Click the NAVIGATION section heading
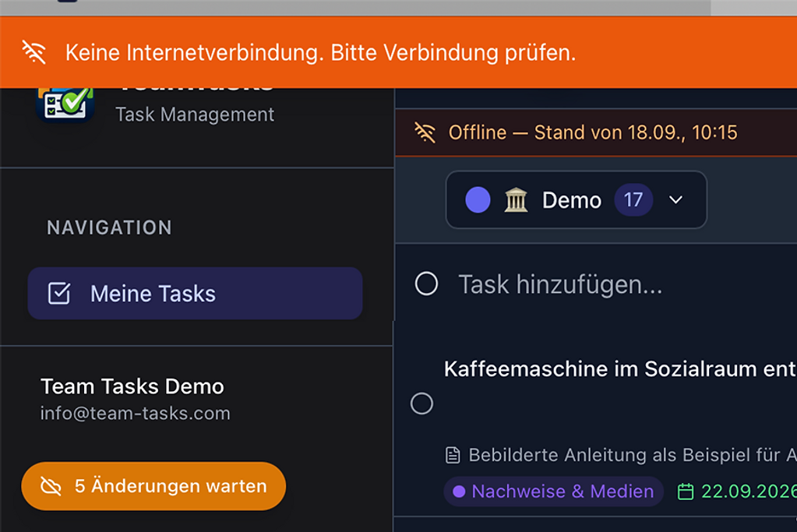Image resolution: width=797 pixels, height=532 pixels. (109, 227)
